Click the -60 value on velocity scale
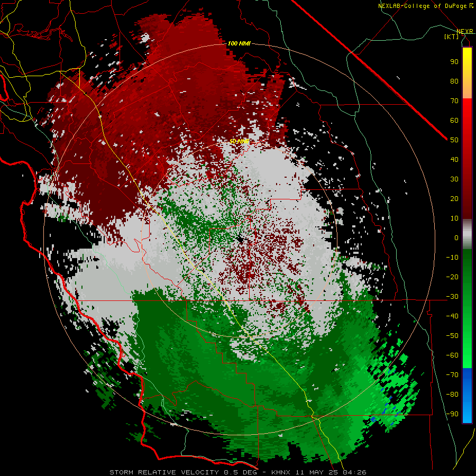 [x=452, y=355]
